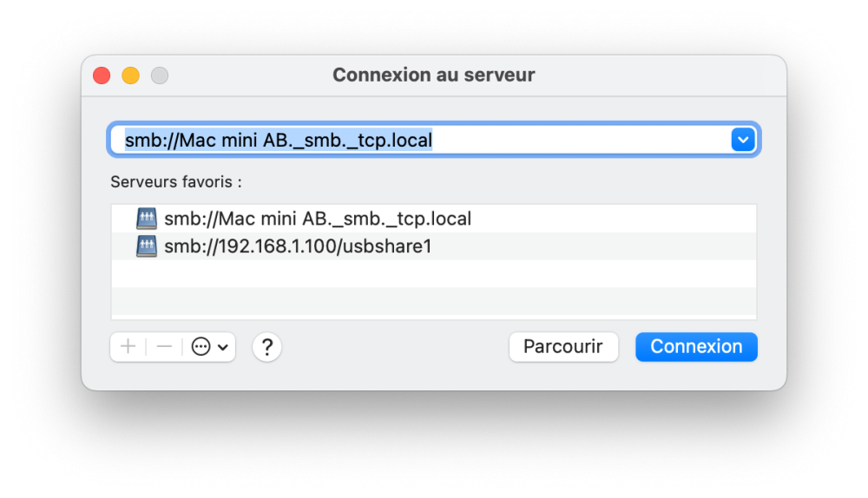Remove favorite server with minus button
868x498 pixels.
[x=164, y=347]
